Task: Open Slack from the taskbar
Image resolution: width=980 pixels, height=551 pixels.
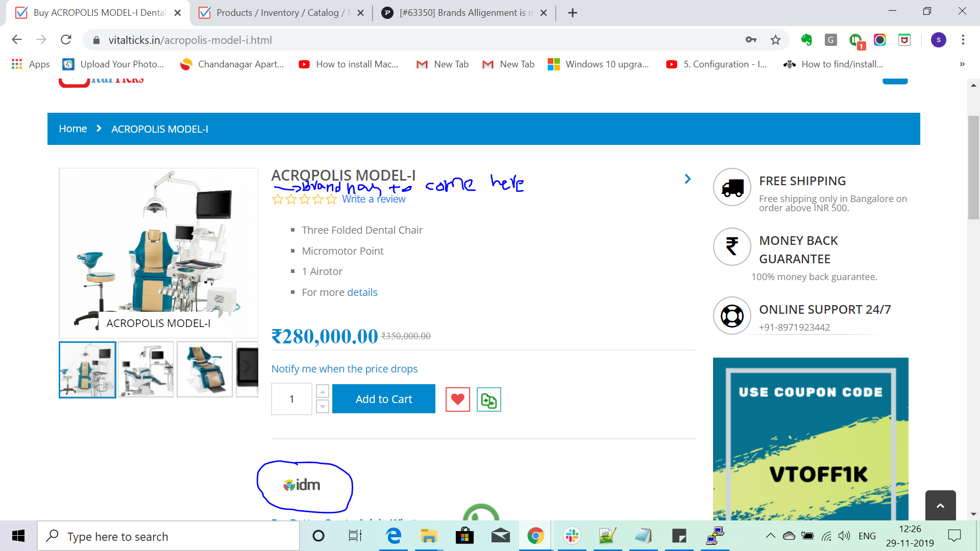Action: coord(572,536)
